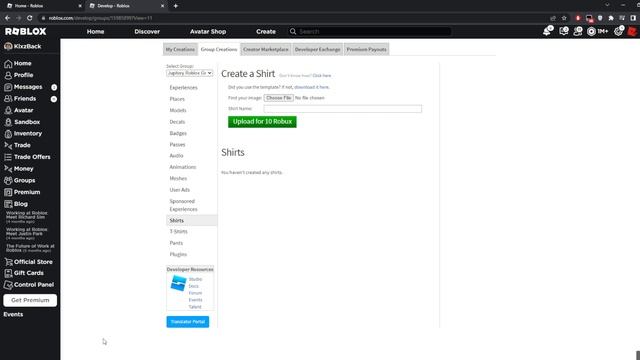This screenshot has width=640, height=360.
Task: Open the Select Group dropdown
Action: pos(190,73)
